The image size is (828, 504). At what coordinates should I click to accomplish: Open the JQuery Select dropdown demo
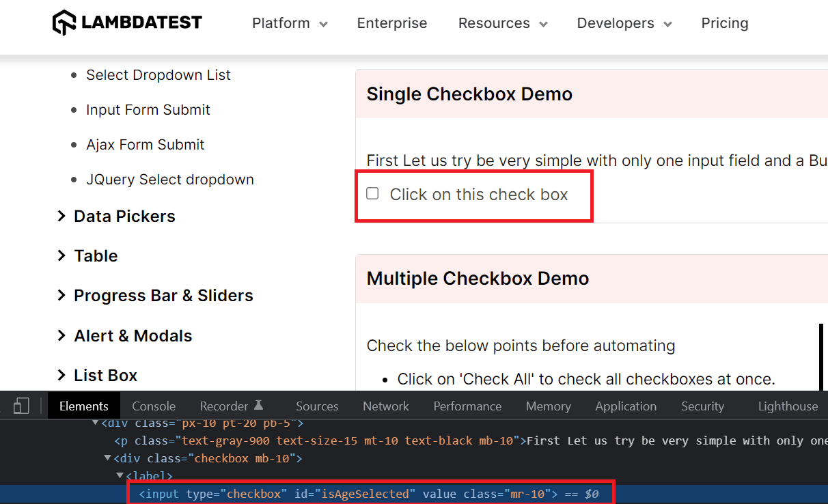click(x=169, y=179)
